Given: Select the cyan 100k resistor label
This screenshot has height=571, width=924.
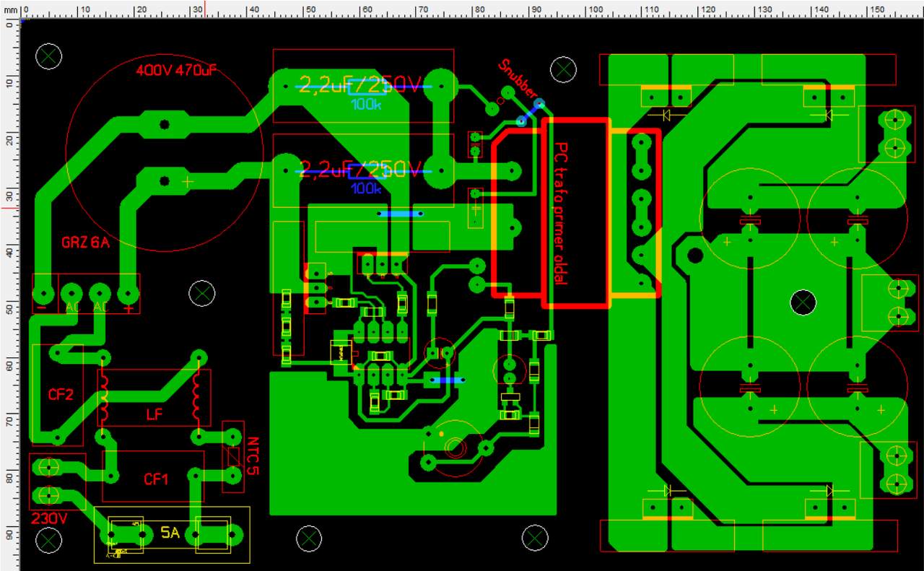Looking at the screenshot, I should point(366,104).
